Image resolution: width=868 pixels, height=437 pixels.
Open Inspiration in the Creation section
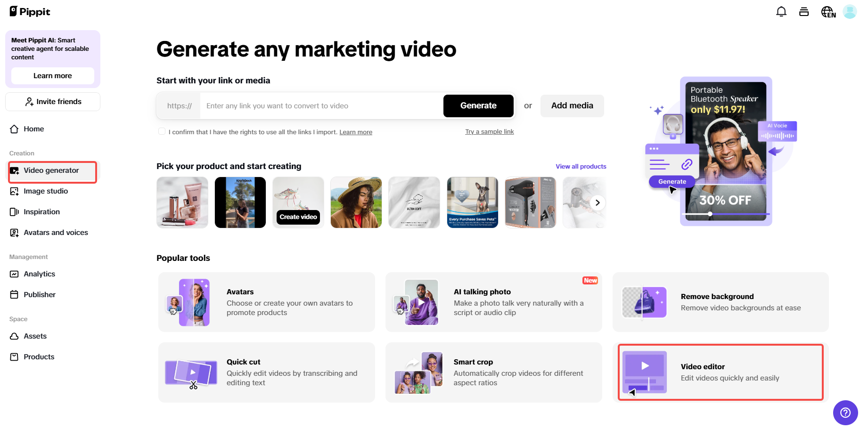[x=41, y=211]
